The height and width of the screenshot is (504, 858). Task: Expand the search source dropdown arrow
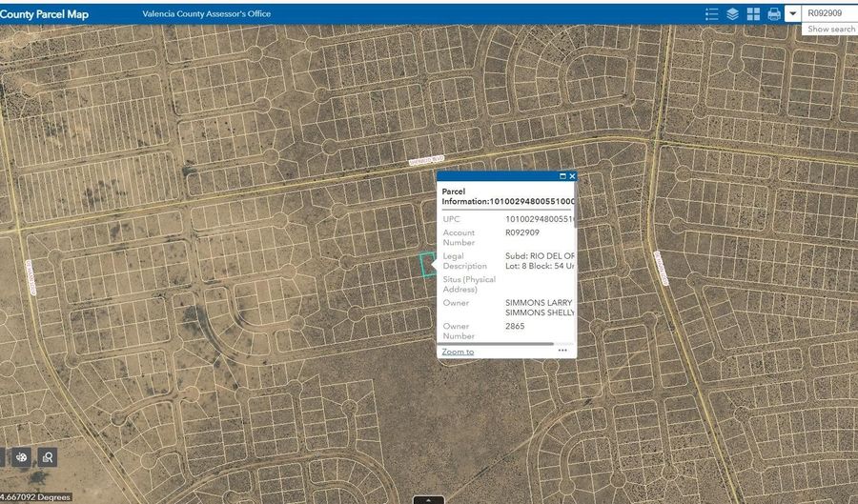click(792, 13)
